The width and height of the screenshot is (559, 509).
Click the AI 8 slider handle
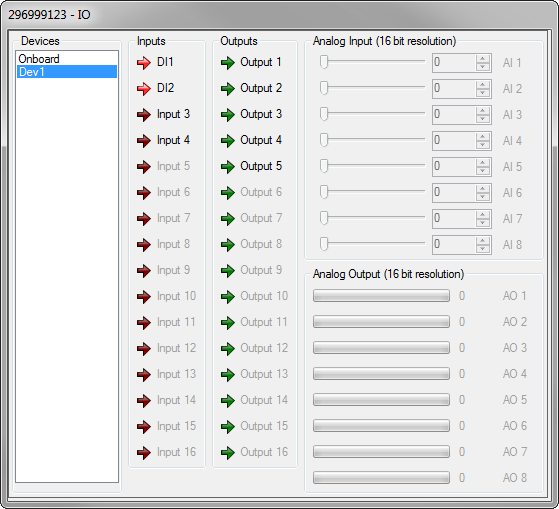click(324, 244)
